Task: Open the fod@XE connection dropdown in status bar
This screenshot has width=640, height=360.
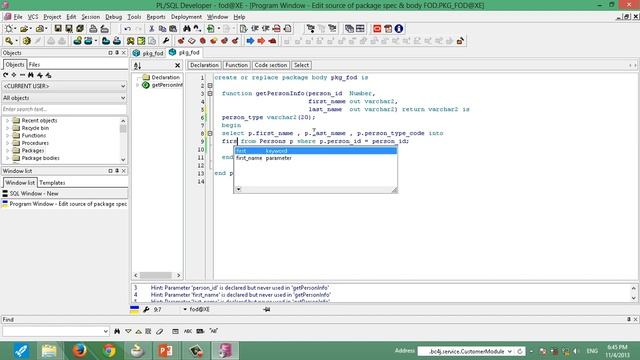Action: [x=185, y=309]
